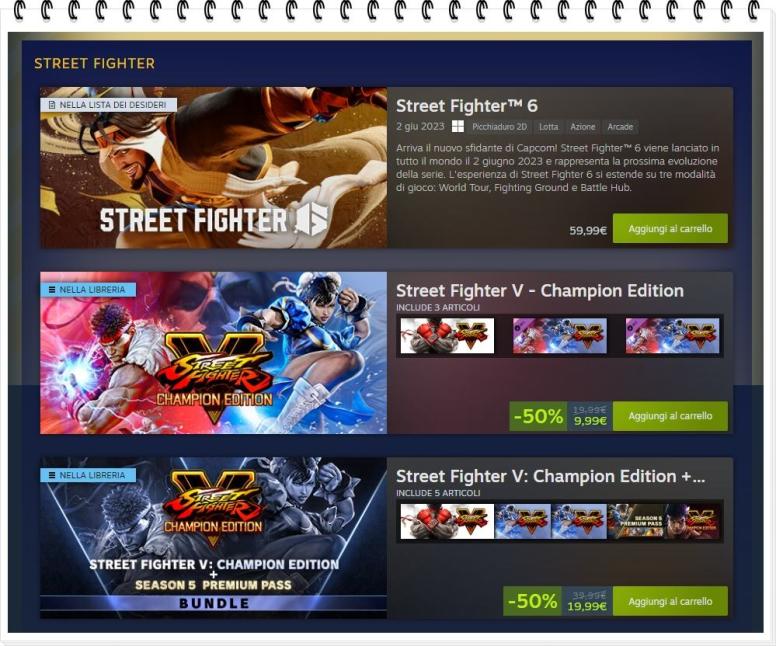Click the Street Fighter 6 banner image
776x646 pixels.
(x=213, y=167)
